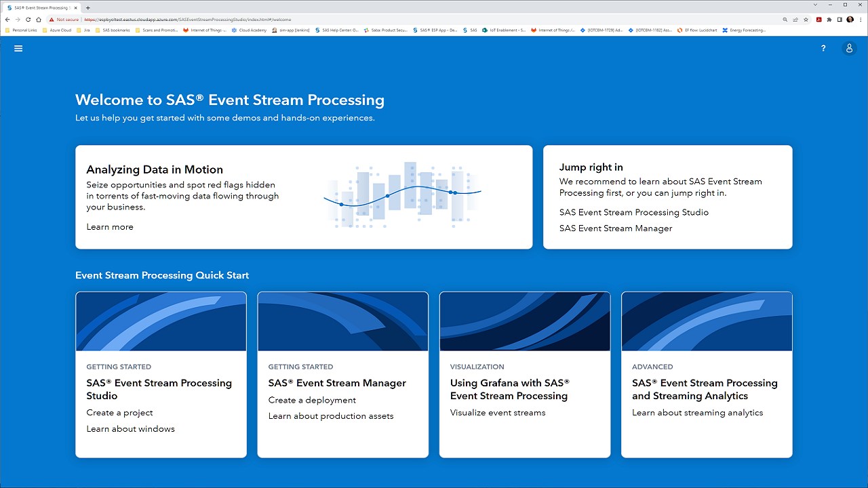Click the Visualize event streams link

[498, 413]
